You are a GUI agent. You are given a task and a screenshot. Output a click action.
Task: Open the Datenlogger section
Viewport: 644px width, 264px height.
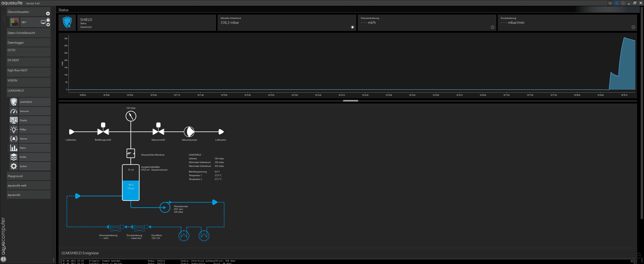click(x=28, y=43)
